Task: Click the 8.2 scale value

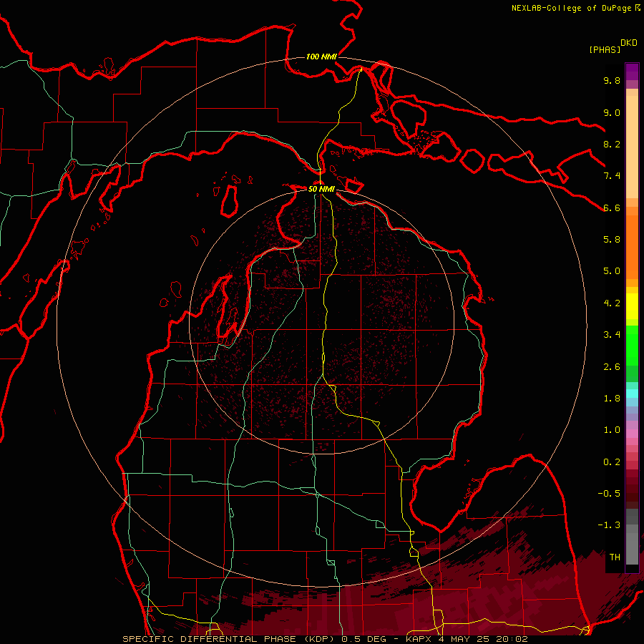Action: tap(612, 144)
